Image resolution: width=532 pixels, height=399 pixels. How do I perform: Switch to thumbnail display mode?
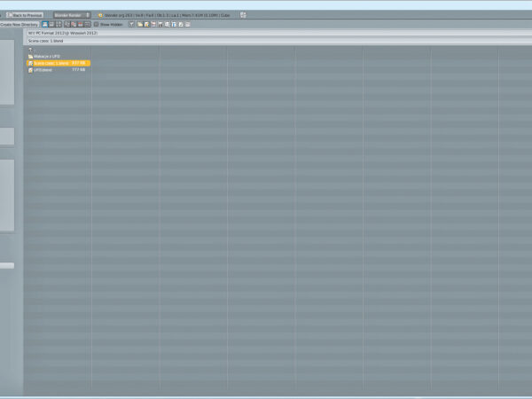[x=58, y=25]
